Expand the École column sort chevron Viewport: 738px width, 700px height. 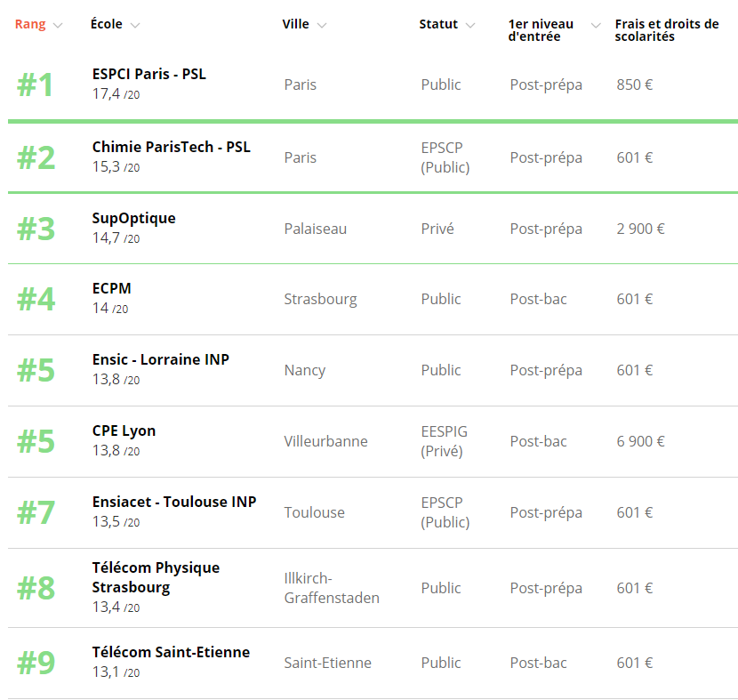[x=135, y=25]
